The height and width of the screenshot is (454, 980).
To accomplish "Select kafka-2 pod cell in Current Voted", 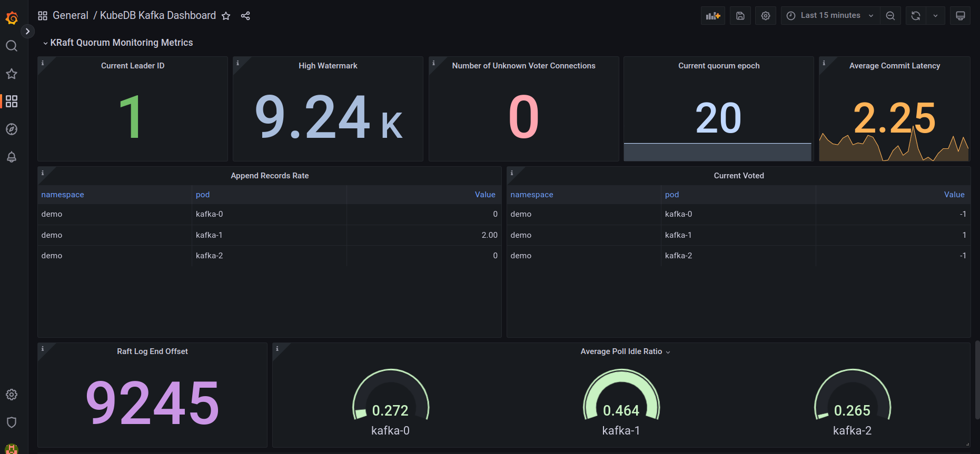I will click(x=738, y=256).
